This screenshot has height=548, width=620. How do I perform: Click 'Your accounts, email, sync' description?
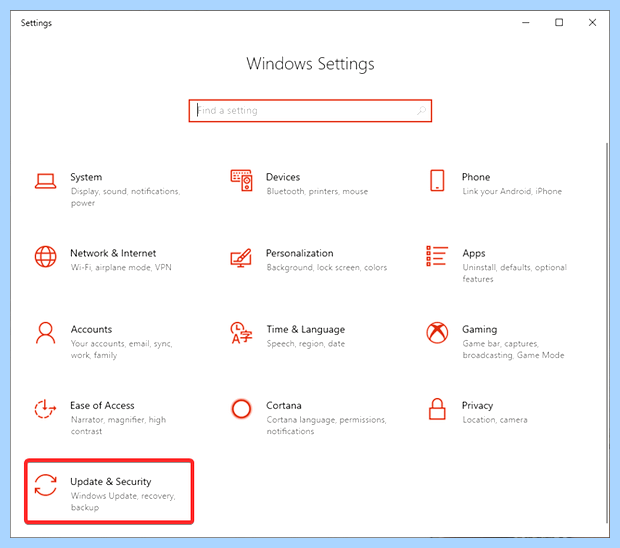point(121,349)
